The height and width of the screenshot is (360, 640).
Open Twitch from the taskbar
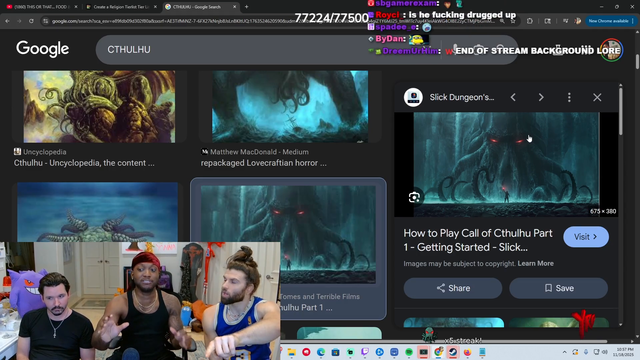365,352
